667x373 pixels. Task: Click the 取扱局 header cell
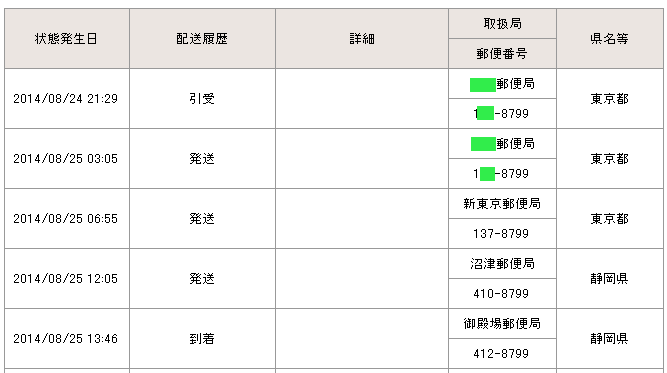[502, 24]
